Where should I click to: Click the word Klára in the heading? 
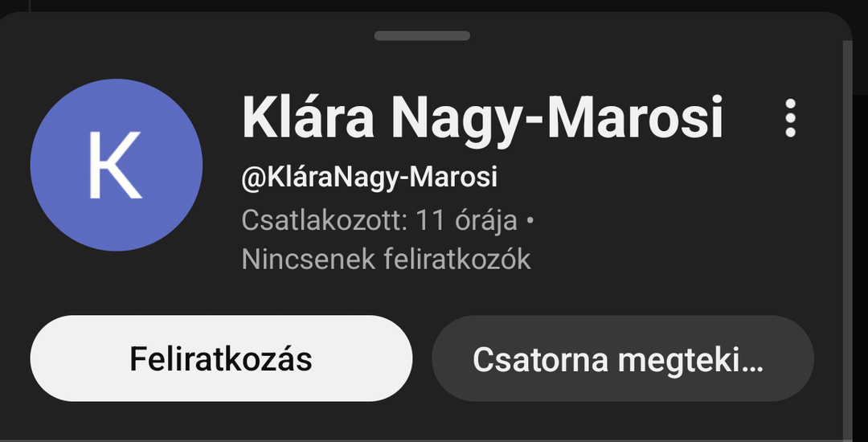308,117
